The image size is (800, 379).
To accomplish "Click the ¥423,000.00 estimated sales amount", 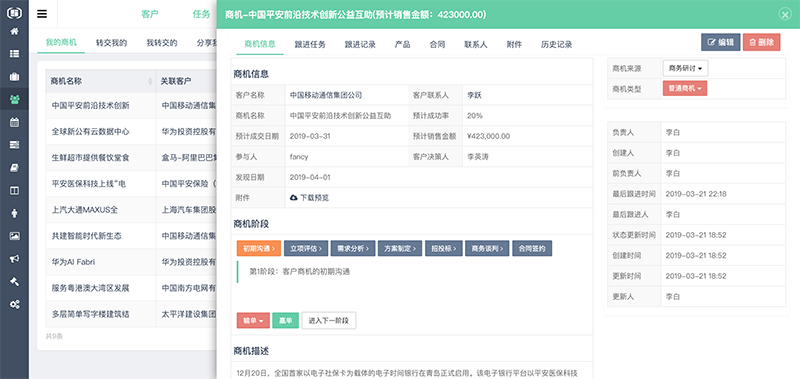I will (488, 136).
